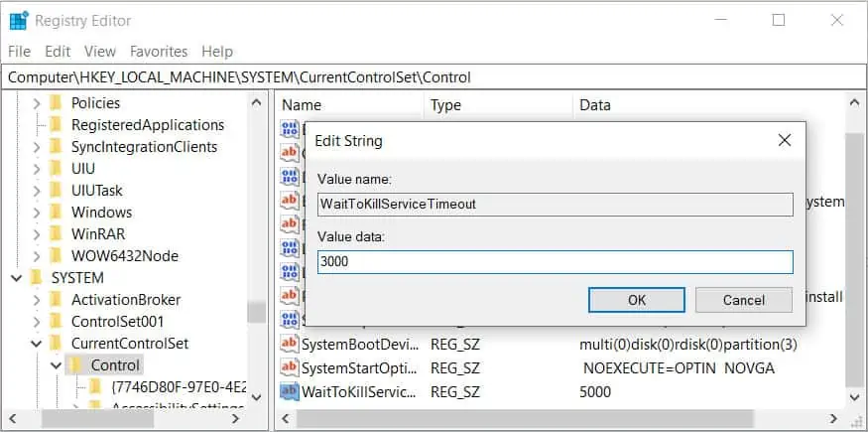Expand the ActivationBroker node
Viewport: 868px width, 432px height.
tap(37, 300)
